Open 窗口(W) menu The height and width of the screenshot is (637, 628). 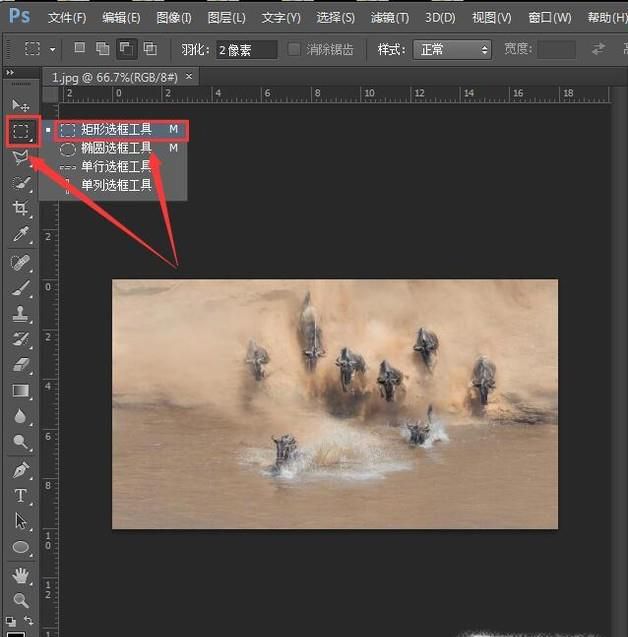coord(550,18)
